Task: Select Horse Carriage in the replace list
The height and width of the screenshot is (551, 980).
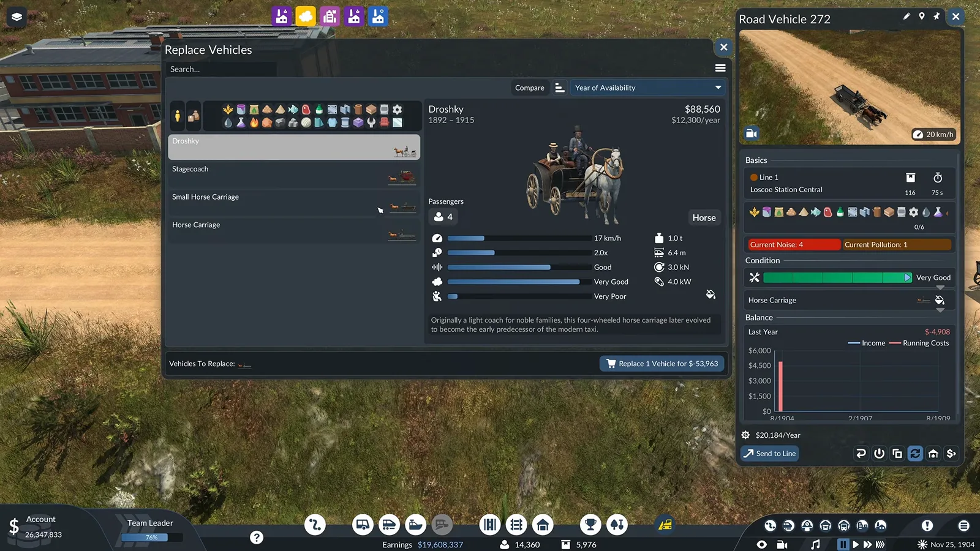Action: click(294, 231)
